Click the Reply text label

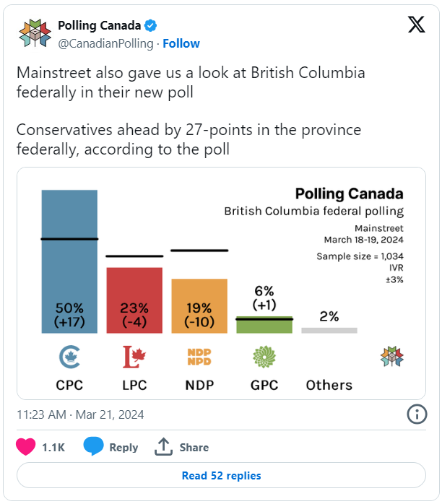(x=123, y=447)
